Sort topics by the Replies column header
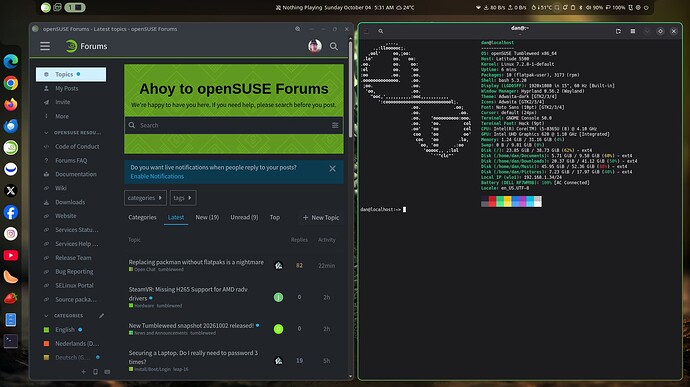Image resolution: width=690 pixels, height=387 pixels. coord(299,240)
